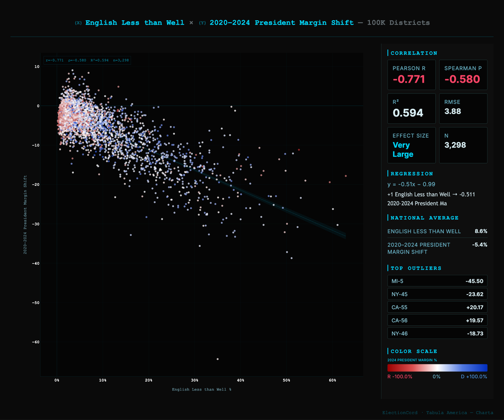Screen dimensions: 504x420
Task: Click the CORRELATION section heading
Action: (x=413, y=53)
